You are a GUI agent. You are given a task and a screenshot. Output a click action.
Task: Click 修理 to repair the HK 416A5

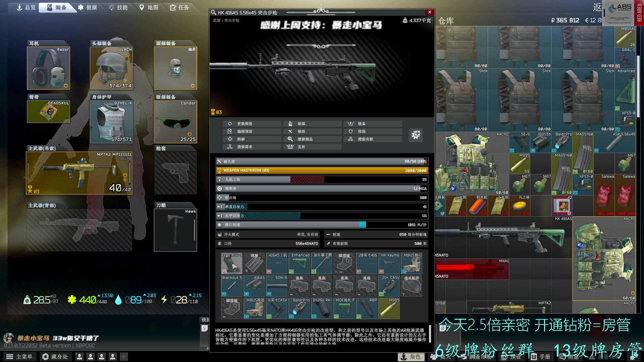(x=312, y=131)
